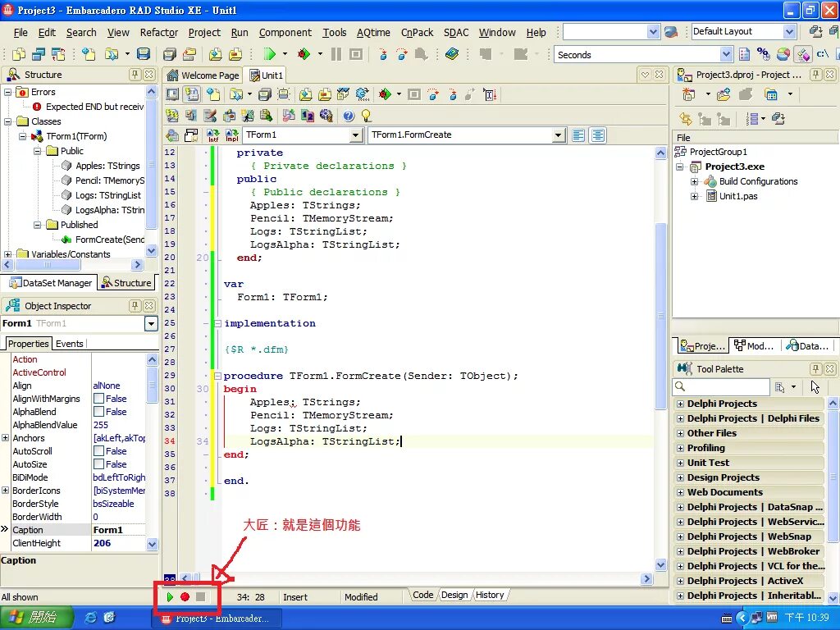The width and height of the screenshot is (840, 630).
Task: Open the Default Layout dropdown
Action: [x=789, y=32]
